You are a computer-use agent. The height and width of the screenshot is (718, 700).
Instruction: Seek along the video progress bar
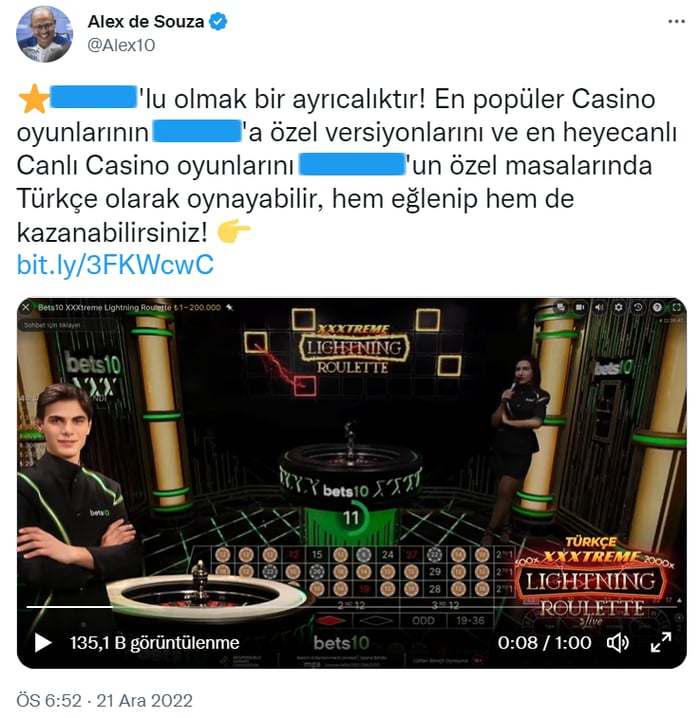pos(351,607)
